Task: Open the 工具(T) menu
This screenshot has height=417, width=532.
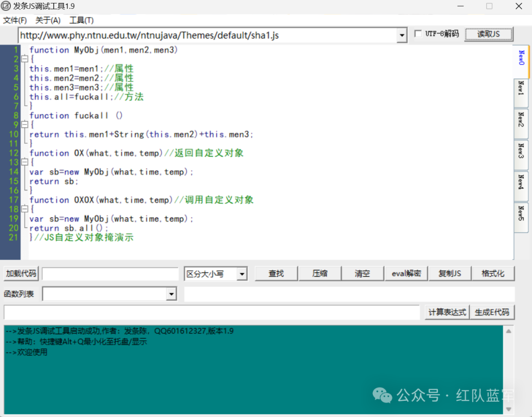Action: [81, 20]
